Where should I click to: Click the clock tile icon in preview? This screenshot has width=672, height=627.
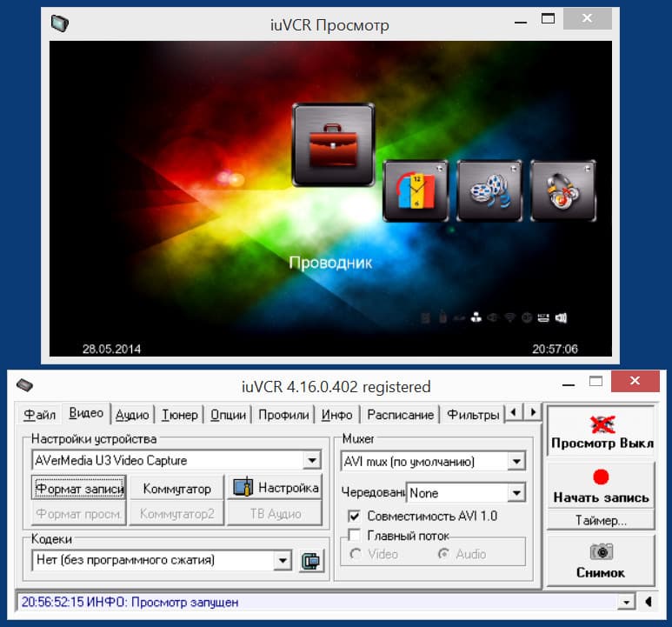pyautogui.click(x=416, y=190)
